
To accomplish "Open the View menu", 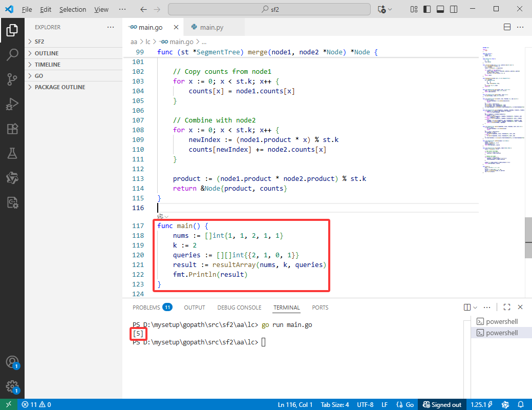I will (x=101, y=10).
